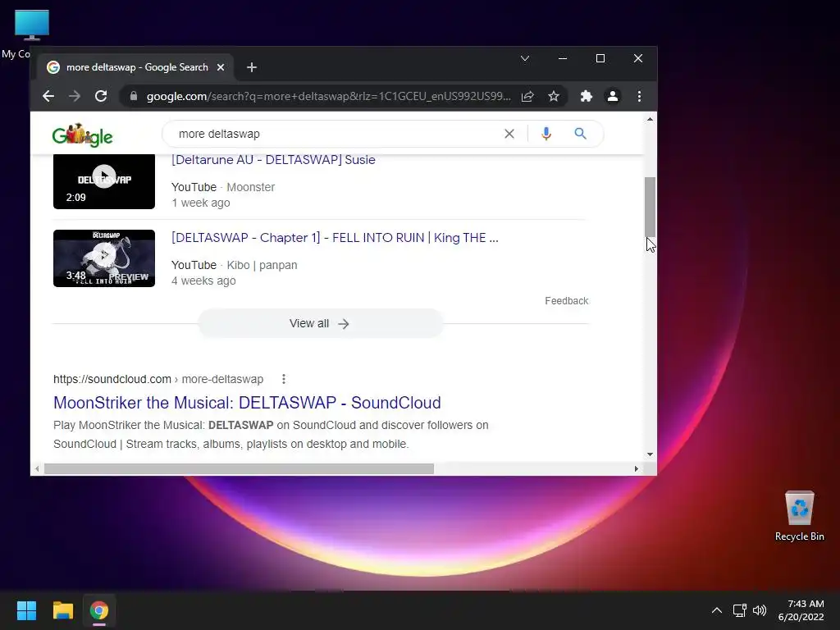Open '[Deltarune AU - DELTASWAP] Susie' link
The height and width of the screenshot is (630, 840).
click(273, 160)
